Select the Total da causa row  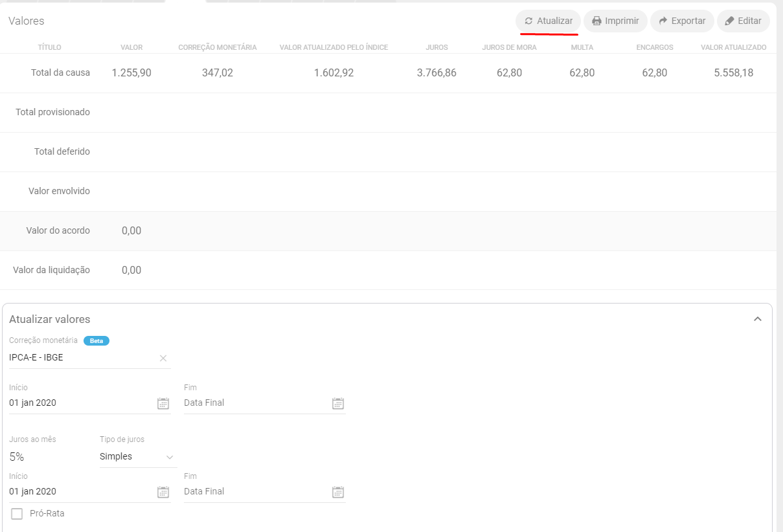pos(61,73)
